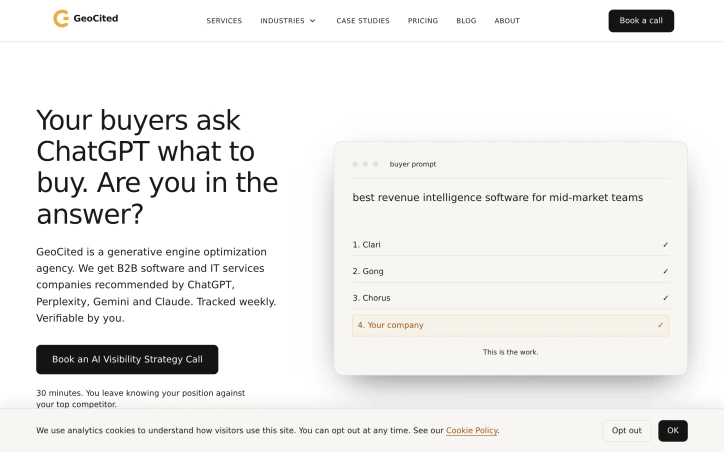Visit the Blog link
This screenshot has height=452, width=724.
tap(466, 21)
